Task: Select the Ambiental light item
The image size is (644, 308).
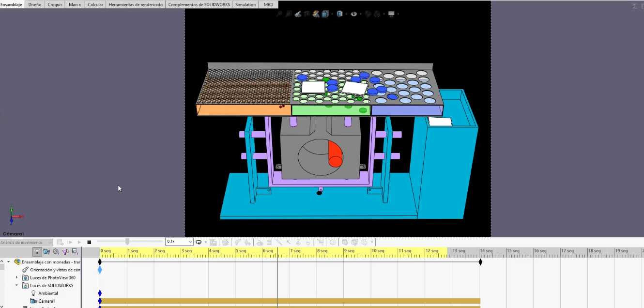Action: coord(48,293)
